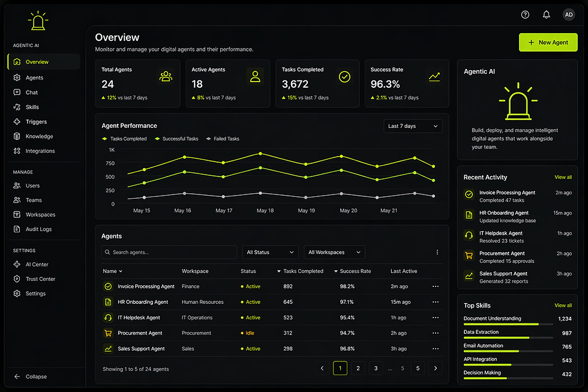Open the Agents table vertical dots menu
588x392 pixels.
coord(437,252)
